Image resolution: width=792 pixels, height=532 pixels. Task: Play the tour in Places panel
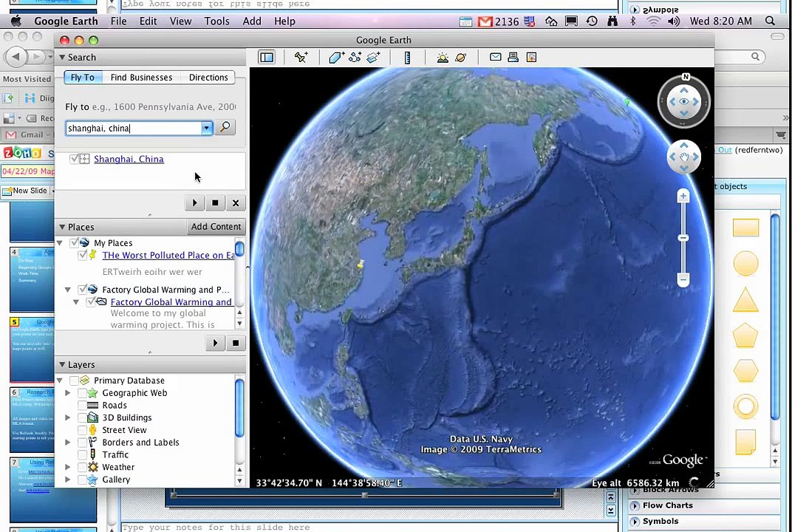coord(215,343)
